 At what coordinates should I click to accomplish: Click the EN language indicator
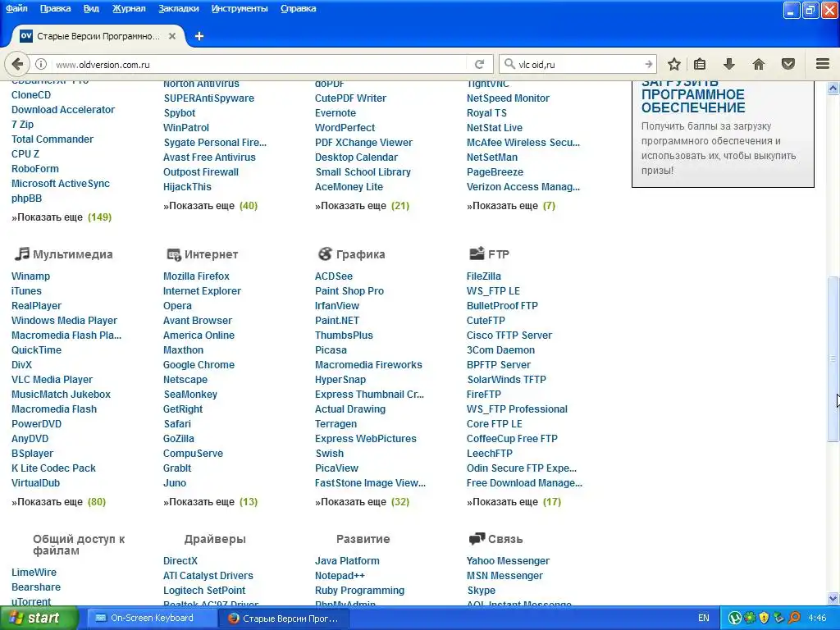(x=703, y=618)
